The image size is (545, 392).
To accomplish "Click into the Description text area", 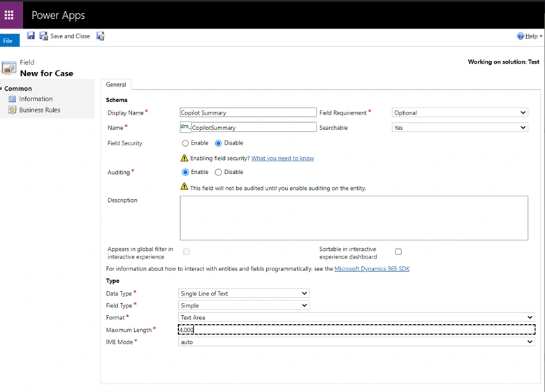I will tap(354, 218).
